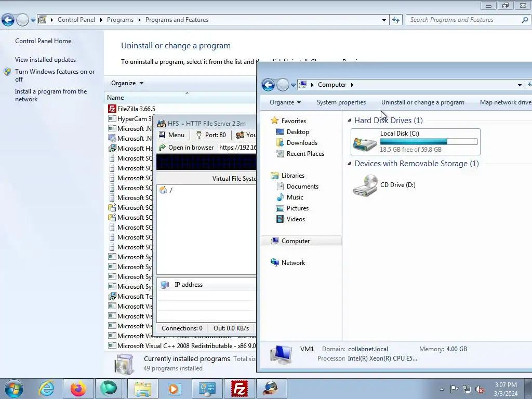This screenshot has height=399, width=532.
Task: Click the Refresh icon in Control Panel address bar
Action: click(x=395, y=20)
